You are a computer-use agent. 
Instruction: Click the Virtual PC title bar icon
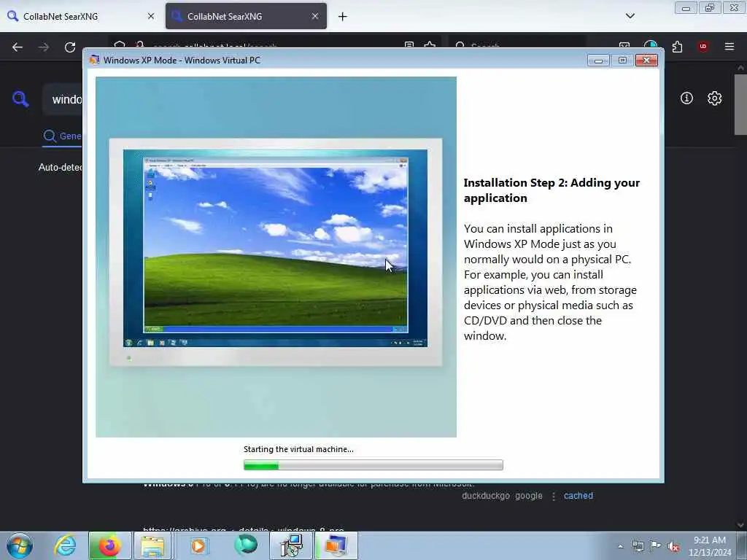[94, 60]
